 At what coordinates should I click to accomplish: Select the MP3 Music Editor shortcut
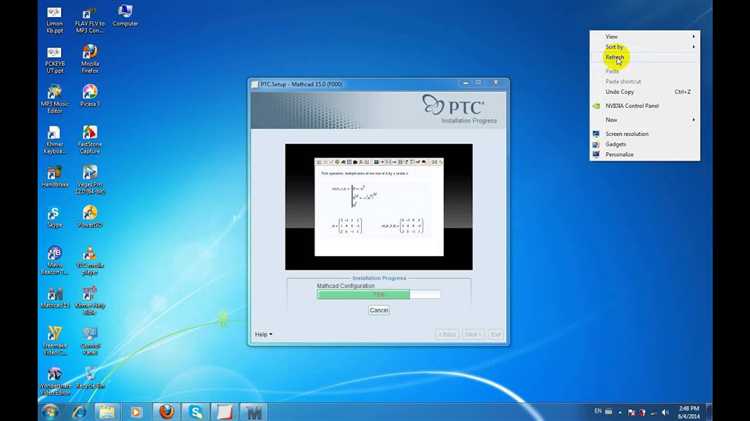pos(55,99)
